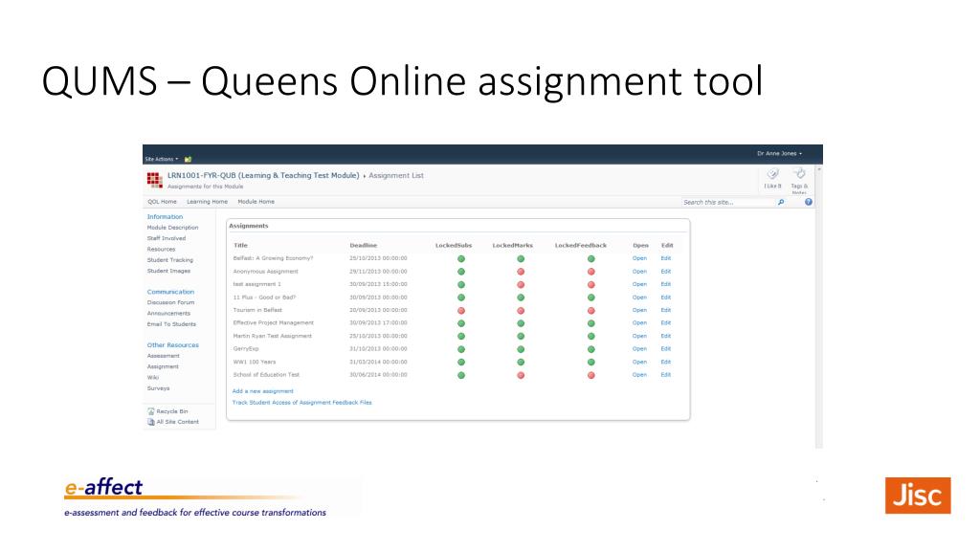Click the QUB red squares site logo

[x=155, y=180]
